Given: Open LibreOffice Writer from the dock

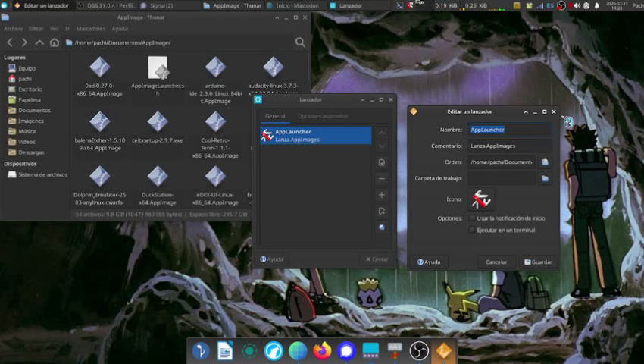Looking at the screenshot, I should [x=225, y=351].
